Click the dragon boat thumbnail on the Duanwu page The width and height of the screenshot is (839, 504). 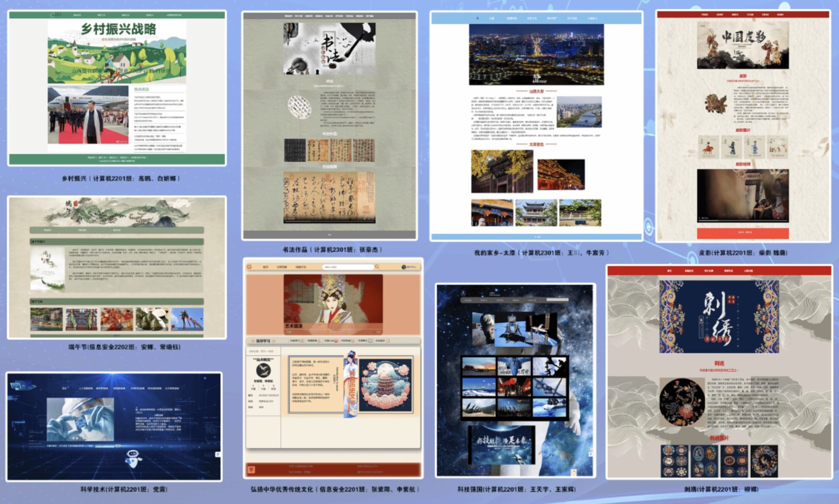pyautogui.click(x=46, y=319)
